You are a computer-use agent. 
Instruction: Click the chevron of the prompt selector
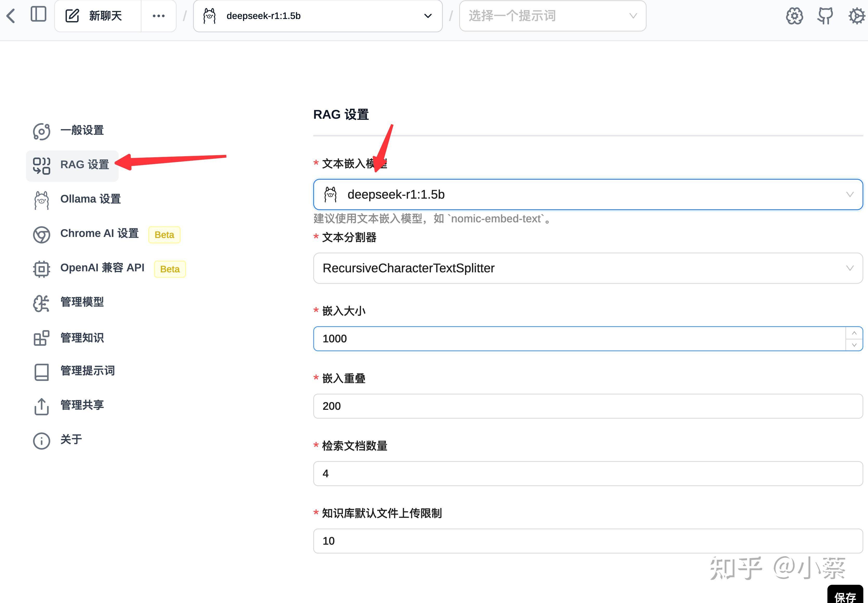[633, 16]
